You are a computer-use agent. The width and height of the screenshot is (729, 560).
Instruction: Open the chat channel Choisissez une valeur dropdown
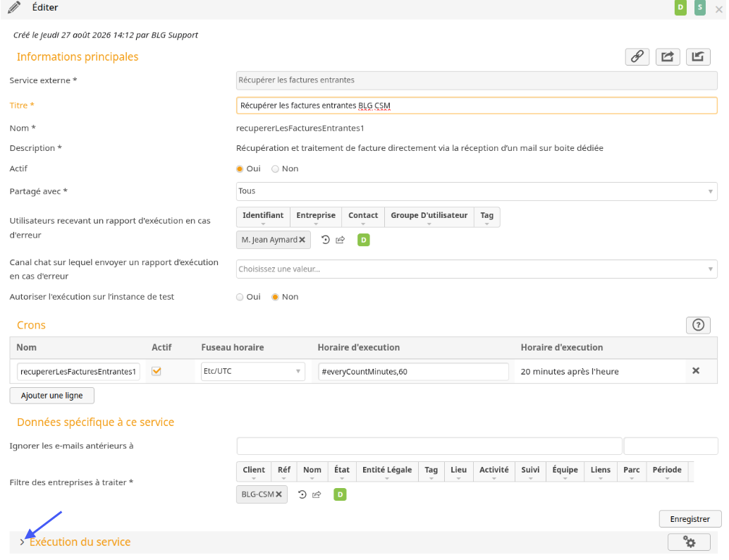click(x=477, y=269)
